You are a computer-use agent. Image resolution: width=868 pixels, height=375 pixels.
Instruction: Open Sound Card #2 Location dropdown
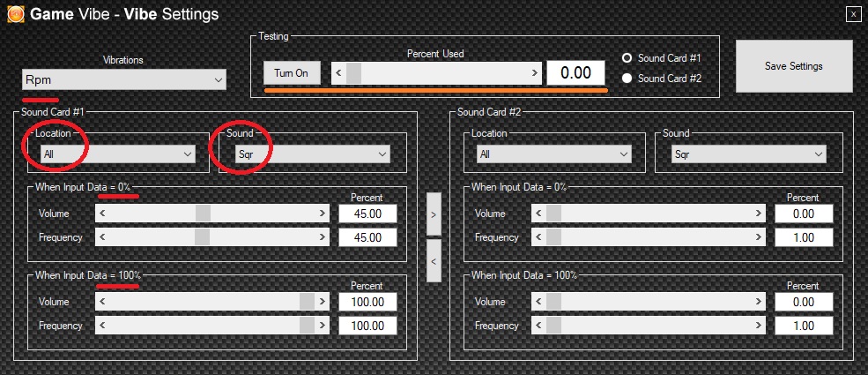(554, 154)
